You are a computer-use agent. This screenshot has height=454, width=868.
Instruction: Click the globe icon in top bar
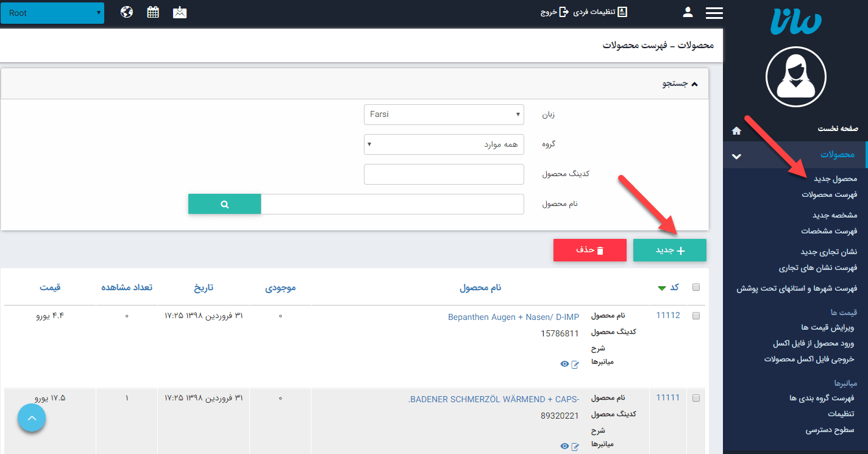coord(127,12)
